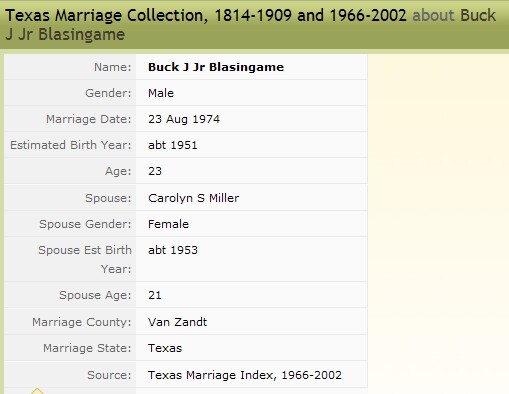Viewport: 509px width, 394px height.
Task: Click the Spouse Gender value Female
Action: [168, 224]
